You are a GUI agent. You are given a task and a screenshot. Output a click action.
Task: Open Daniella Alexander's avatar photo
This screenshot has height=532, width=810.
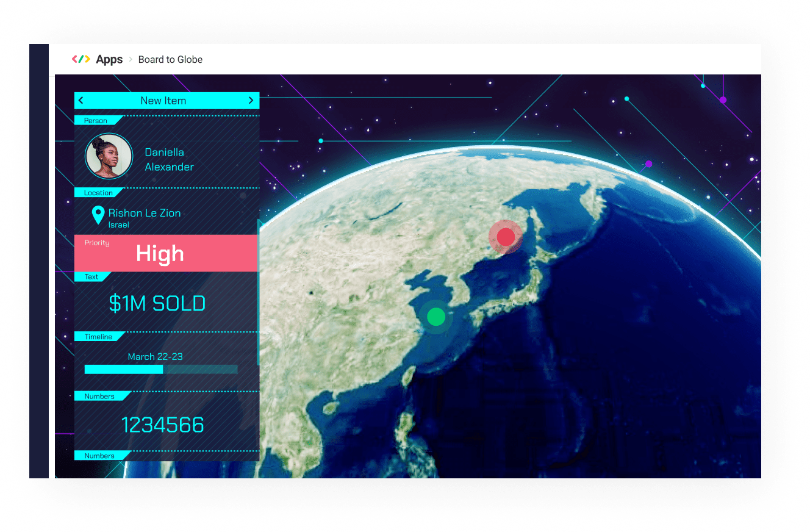click(x=109, y=157)
